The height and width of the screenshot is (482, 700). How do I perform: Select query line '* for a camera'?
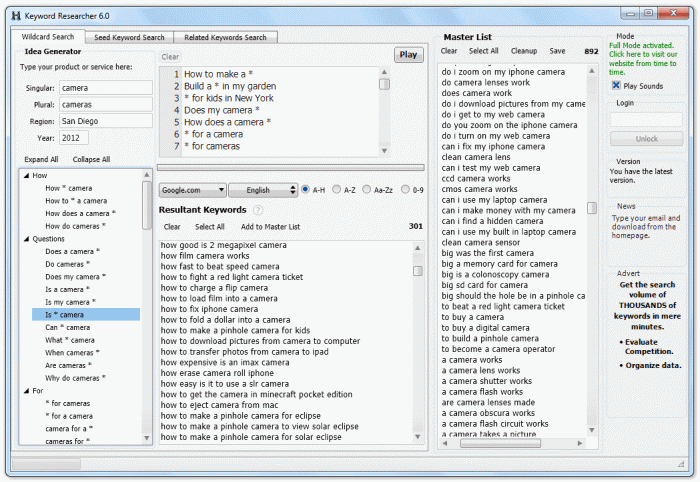[x=213, y=134]
